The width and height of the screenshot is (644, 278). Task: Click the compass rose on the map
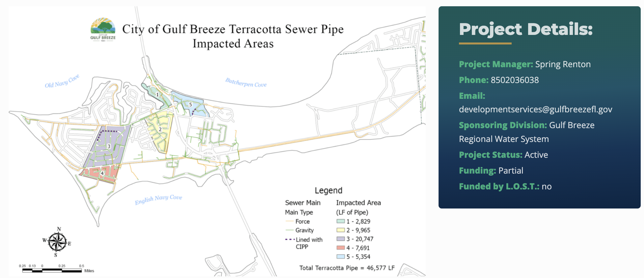tap(57, 242)
